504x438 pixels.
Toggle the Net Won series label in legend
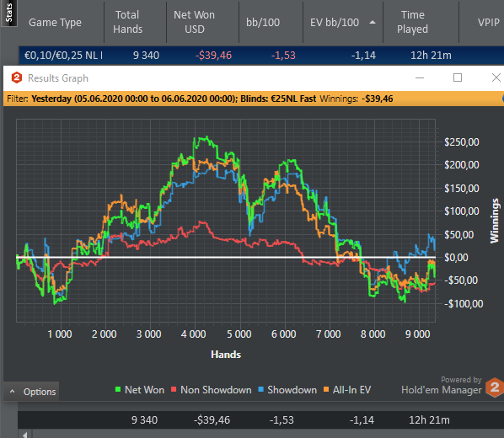coord(144,390)
